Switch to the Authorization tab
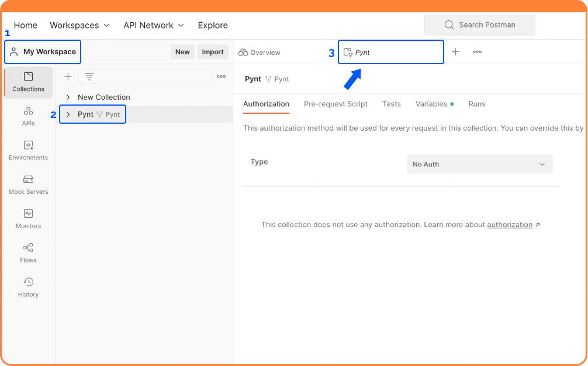The height and width of the screenshot is (366, 588). [x=267, y=104]
